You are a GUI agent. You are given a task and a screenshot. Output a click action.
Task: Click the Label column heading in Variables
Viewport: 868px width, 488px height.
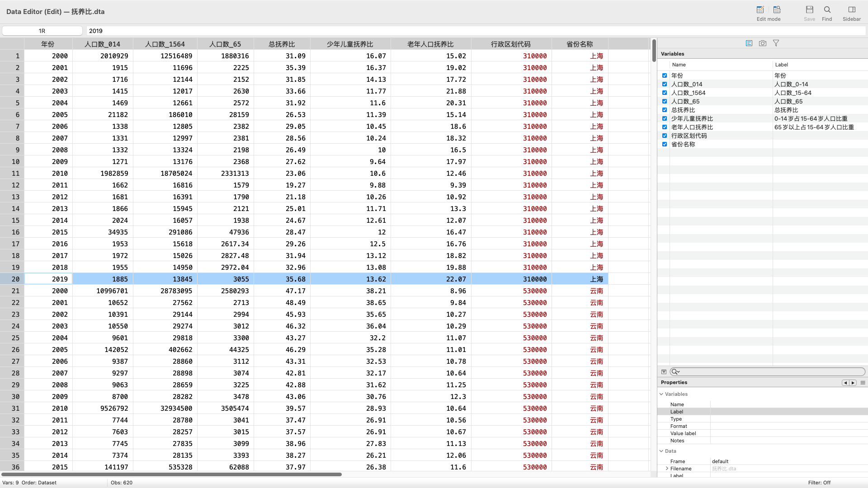point(781,65)
